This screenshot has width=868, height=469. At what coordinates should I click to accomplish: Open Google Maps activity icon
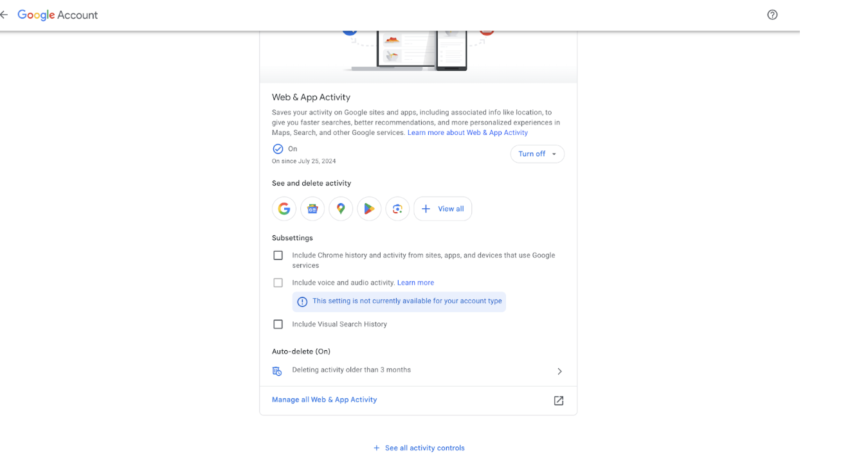(341, 209)
